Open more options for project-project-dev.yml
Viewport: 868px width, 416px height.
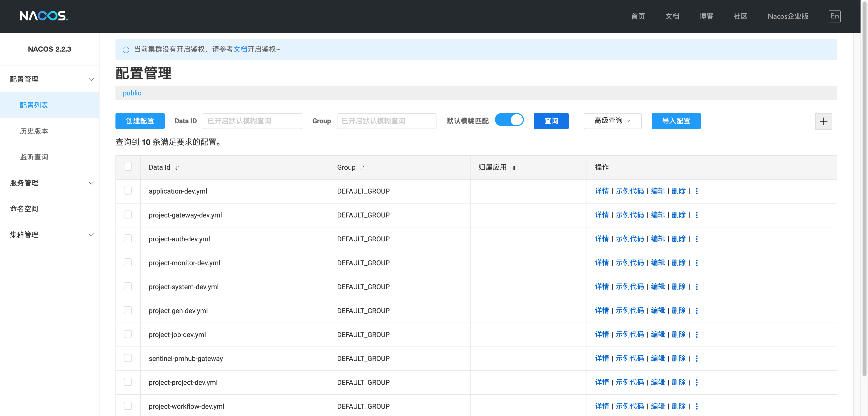click(x=697, y=383)
